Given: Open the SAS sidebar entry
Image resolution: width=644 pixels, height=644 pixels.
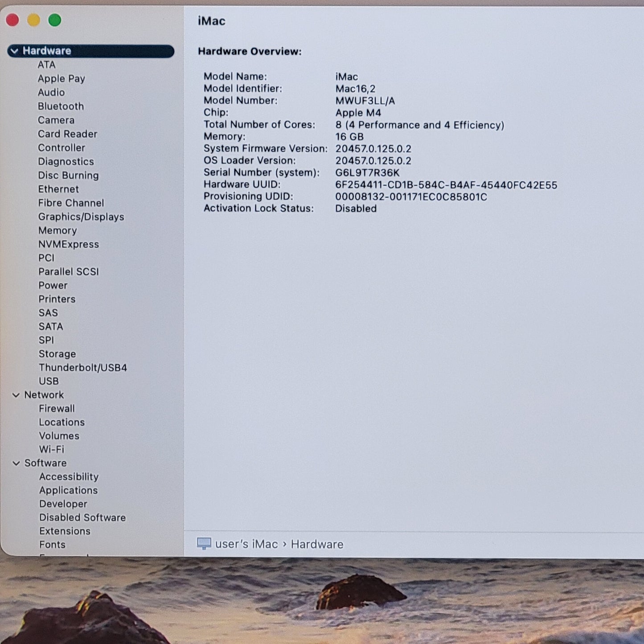Looking at the screenshot, I should click(48, 313).
